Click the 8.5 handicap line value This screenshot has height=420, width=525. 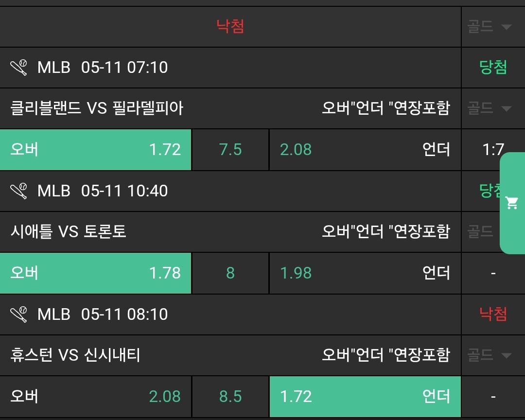tap(230, 397)
